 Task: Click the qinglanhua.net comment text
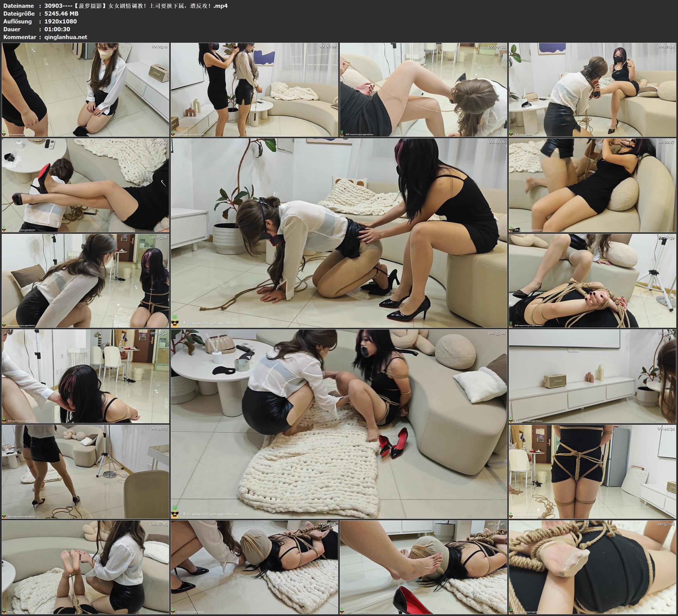click(66, 37)
